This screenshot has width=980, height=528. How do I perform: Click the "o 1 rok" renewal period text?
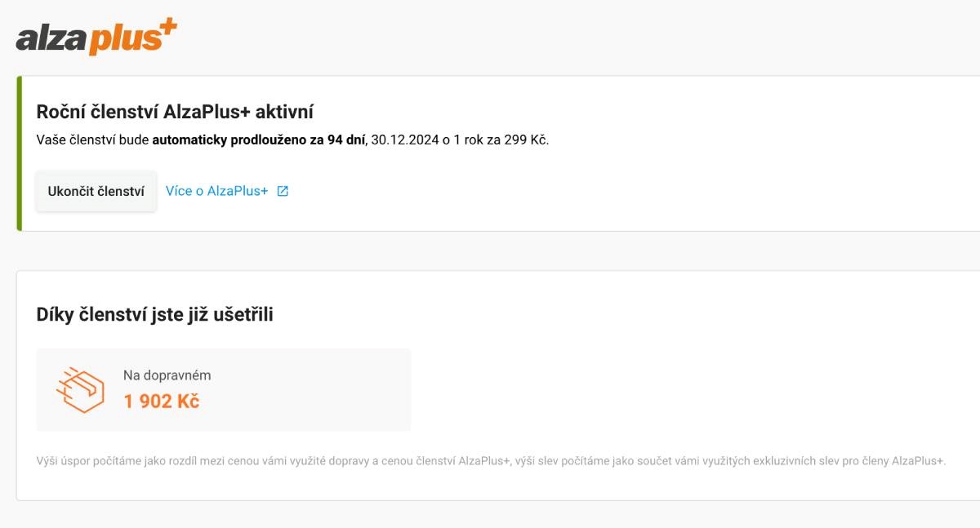click(x=458, y=140)
